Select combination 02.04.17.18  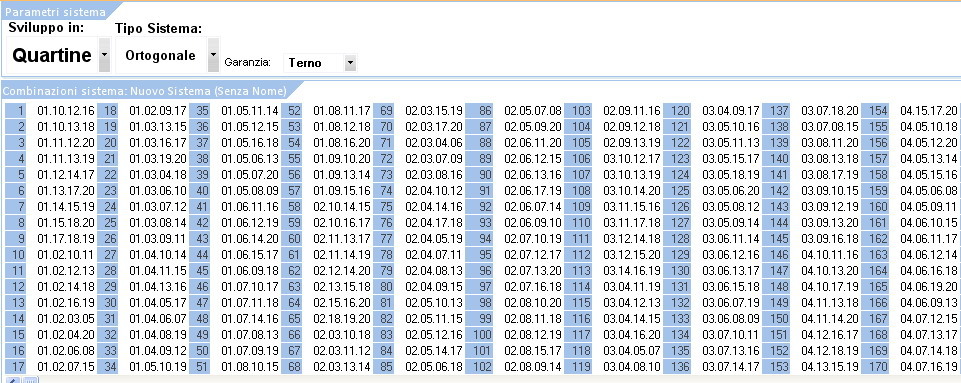click(x=434, y=222)
